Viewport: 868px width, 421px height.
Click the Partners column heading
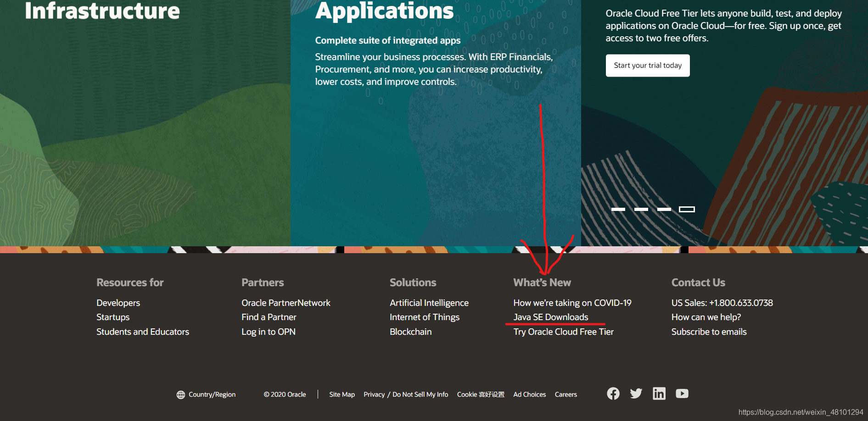263,283
